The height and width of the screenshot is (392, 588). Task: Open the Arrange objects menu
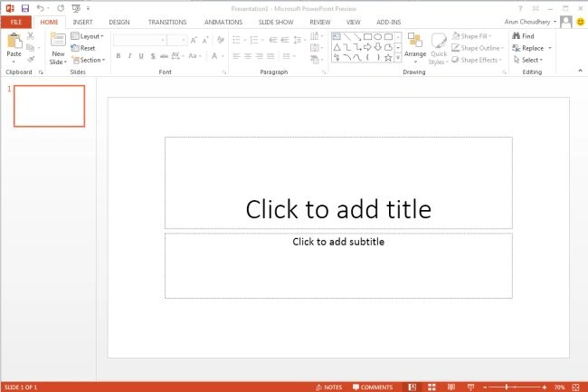(415, 48)
